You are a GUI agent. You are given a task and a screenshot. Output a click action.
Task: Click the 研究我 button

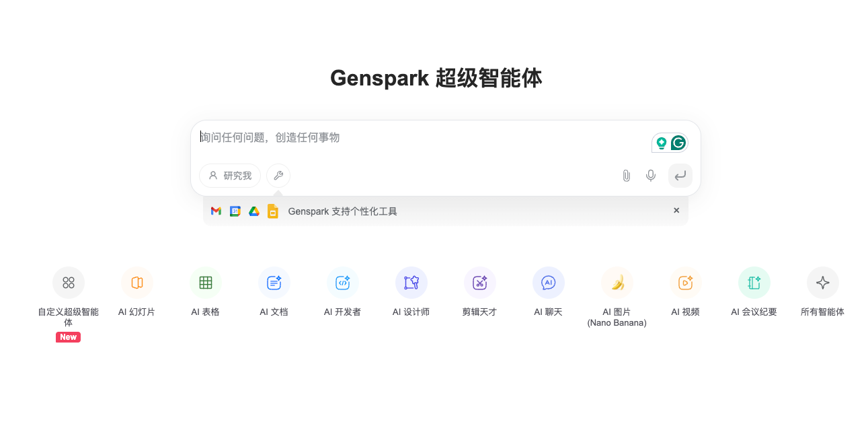tap(230, 176)
